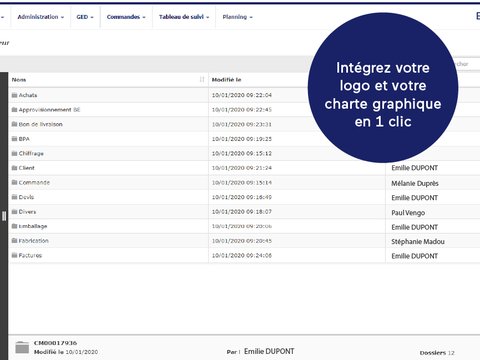Click Mélanie Duprès in the Commande row
The height and width of the screenshot is (360, 480).
pos(415,183)
